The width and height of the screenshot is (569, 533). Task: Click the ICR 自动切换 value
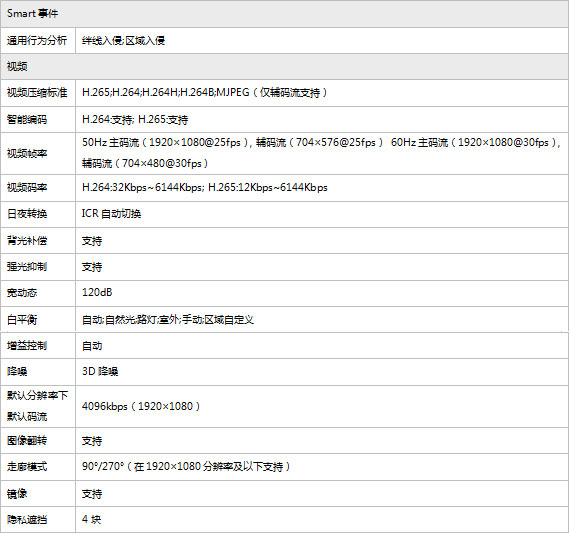point(111,214)
